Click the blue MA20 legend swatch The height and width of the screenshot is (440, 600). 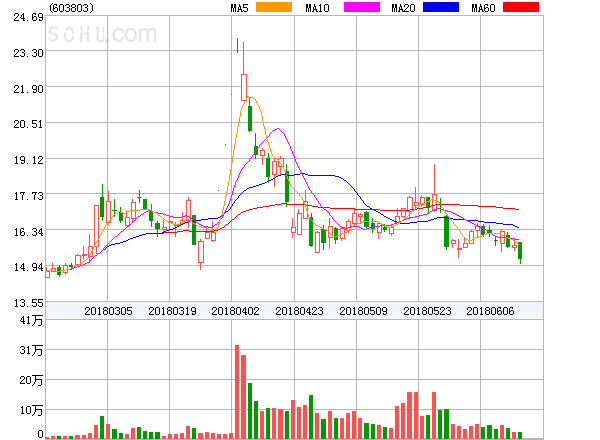point(441,7)
